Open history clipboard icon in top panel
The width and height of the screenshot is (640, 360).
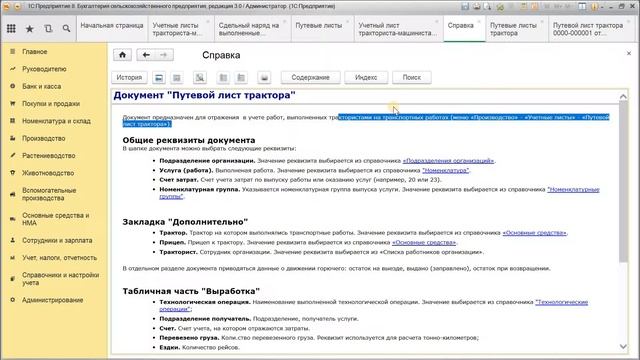pyautogui.click(x=48, y=29)
